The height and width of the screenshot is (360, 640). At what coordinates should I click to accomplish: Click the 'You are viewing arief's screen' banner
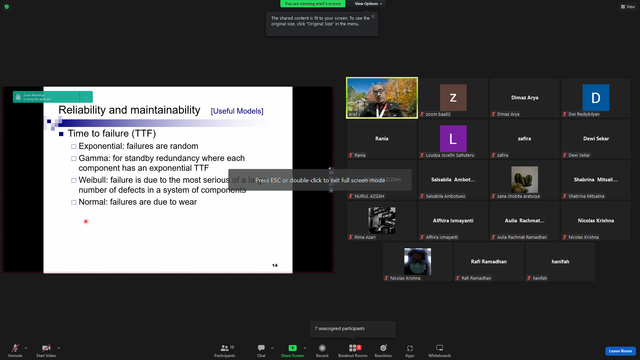pos(313,4)
